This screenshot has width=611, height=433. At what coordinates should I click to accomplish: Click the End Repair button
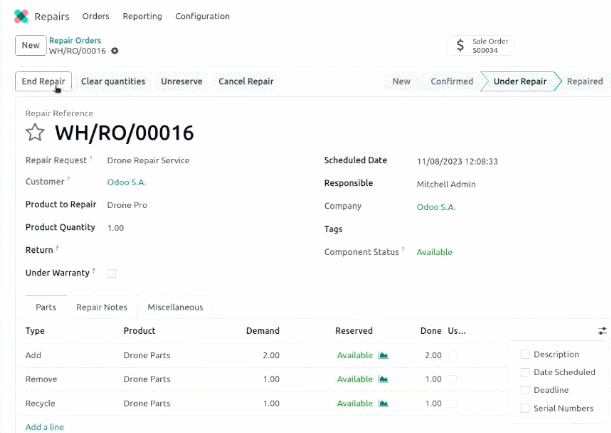(43, 81)
